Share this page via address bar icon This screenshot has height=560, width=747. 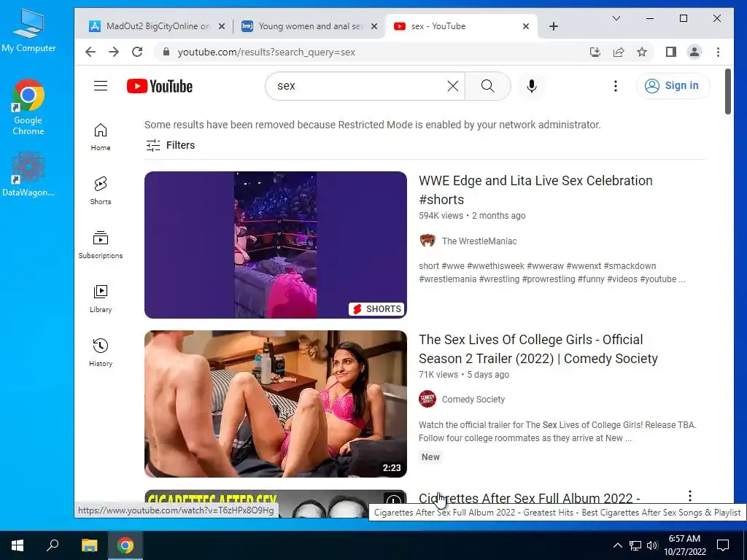(619, 52)
